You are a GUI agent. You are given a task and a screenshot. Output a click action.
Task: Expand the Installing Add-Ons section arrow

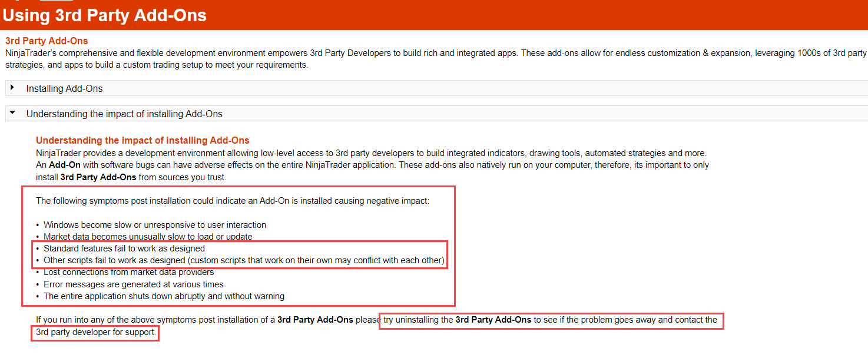12,88
